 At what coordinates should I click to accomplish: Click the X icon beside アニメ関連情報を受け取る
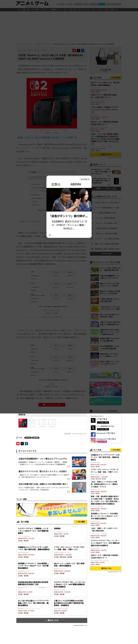pyautogui.click(x=93, y=428)
